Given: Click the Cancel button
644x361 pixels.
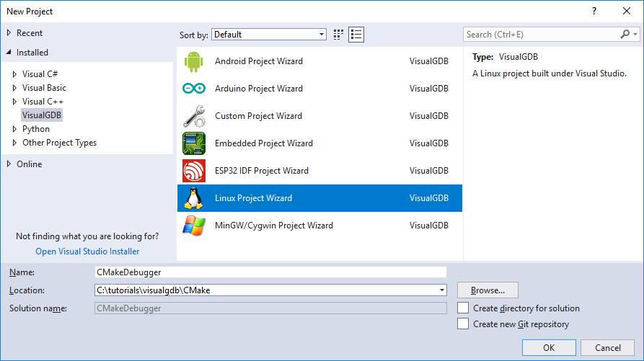Looking at the screenshot, I should 607,347.
